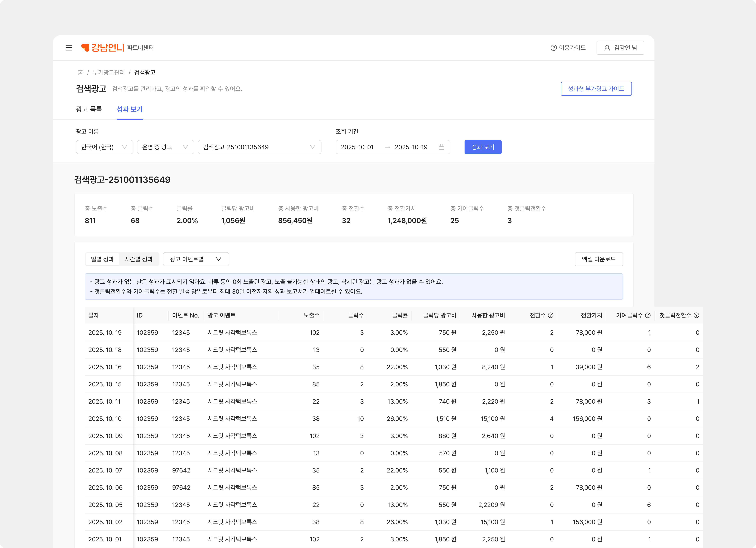Click the help icon next to 첫클릭전환수
Image resolution: width=756 pixels, height=548 pixels.
pyautogui.click(x=696, y=315)
